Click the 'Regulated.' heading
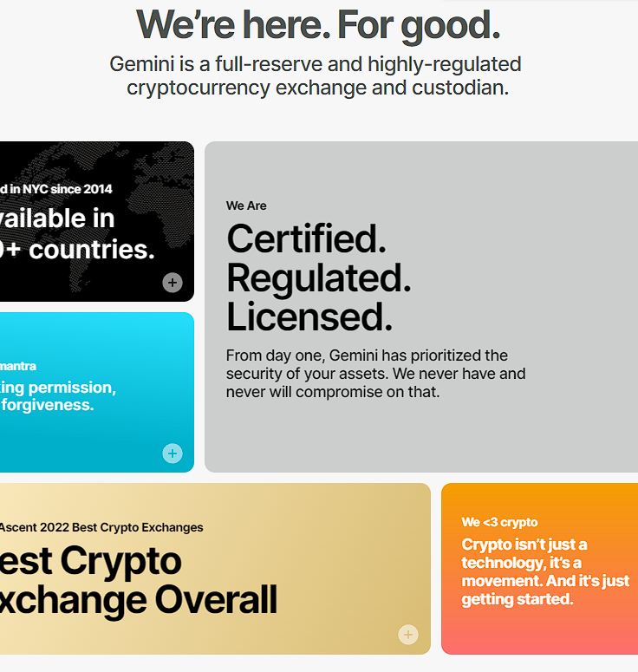Image resolution: width=638 pixels, height=672 pixels. (319, 278)
